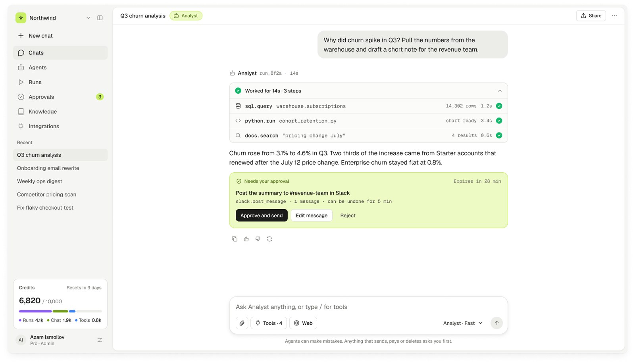
Task: Open Approvals with 3 pending
Action: pyautogui.click(x=60, y=97)
